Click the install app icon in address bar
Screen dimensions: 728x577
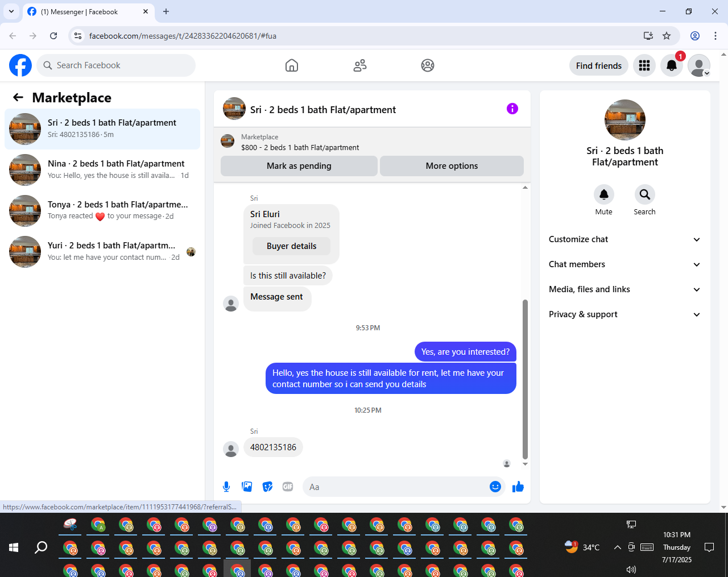[648, 36]
